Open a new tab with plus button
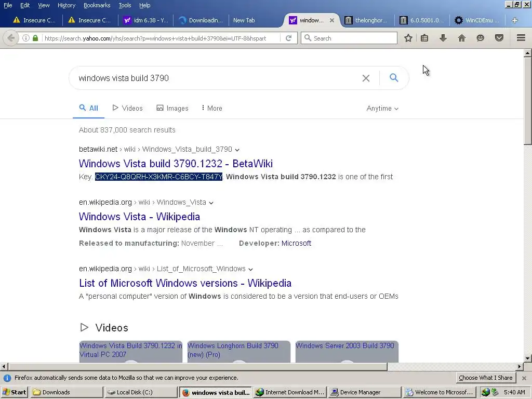 tap(515, 20)
